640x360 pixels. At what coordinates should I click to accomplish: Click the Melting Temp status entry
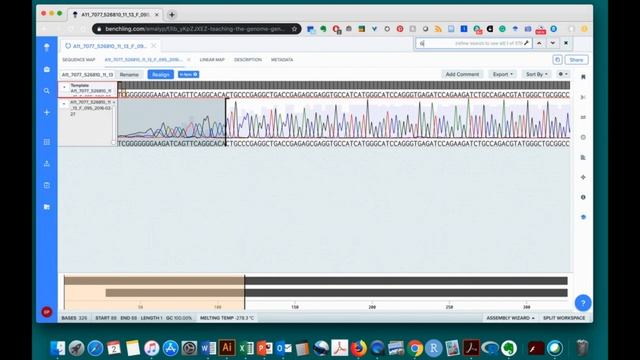[x=227, y=318]
